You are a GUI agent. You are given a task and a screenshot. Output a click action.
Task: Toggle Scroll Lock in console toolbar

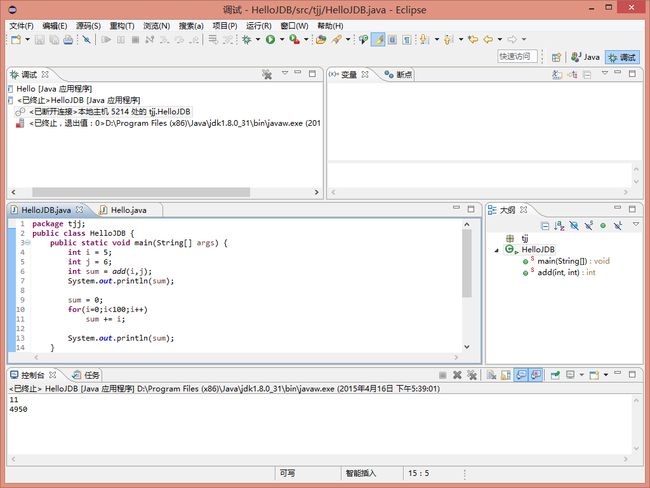tap(506, 375)
